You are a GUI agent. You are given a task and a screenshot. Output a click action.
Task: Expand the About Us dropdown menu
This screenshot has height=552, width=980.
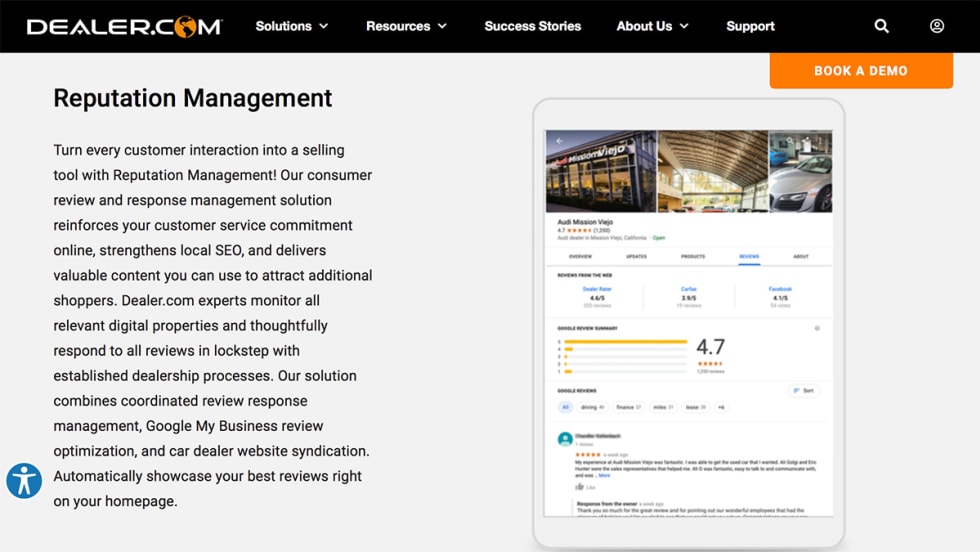click(x=652, y=26)
